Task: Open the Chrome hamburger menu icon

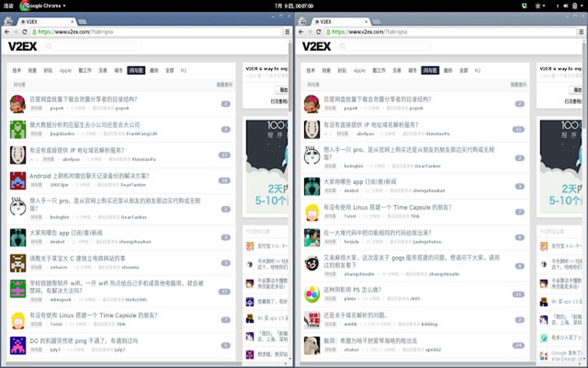Action: 287,32
